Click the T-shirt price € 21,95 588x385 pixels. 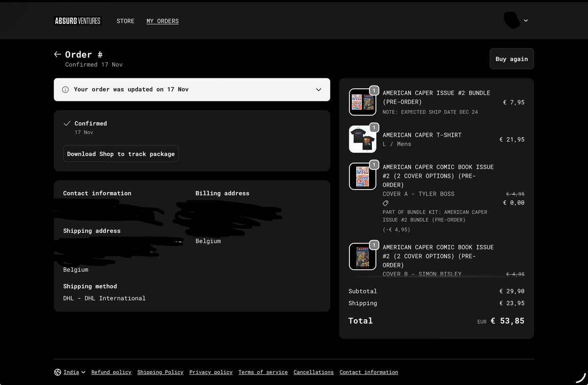click(512, 140)
